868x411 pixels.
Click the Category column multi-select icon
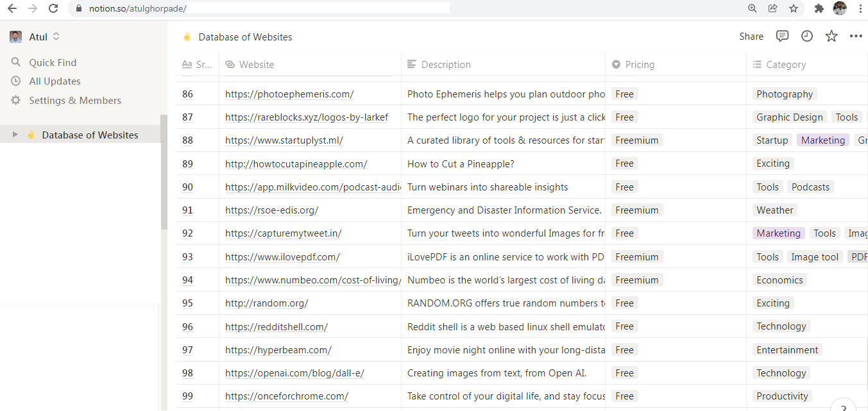coord(757,64)
